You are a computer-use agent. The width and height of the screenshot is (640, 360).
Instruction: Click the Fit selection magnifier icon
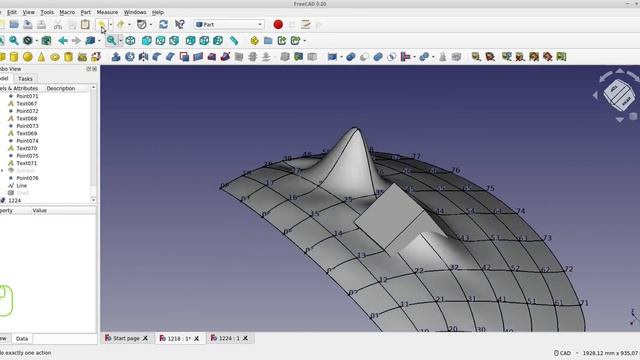pyautogui.click(x=14, y=40)
